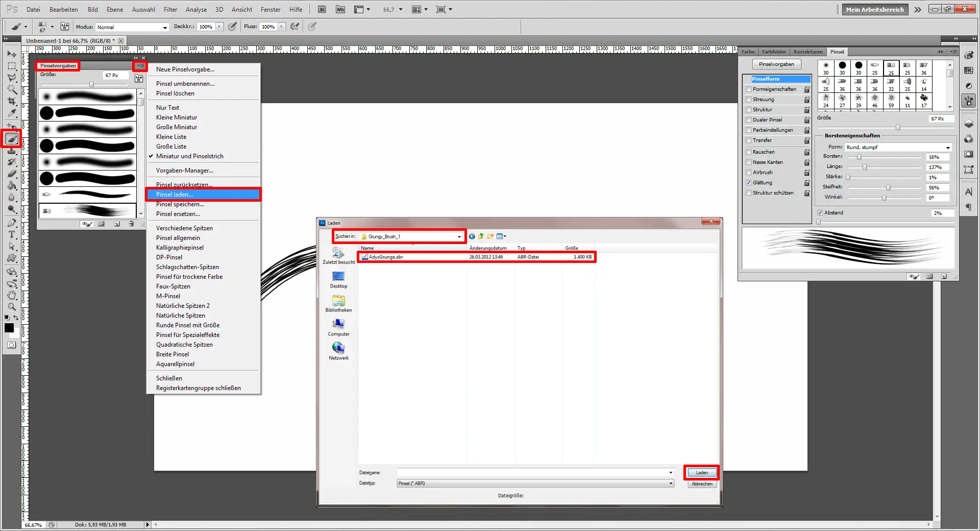Viewport: 980px width, 531px height.
Task: Select the Eraser tool
Action: [11, 175]
